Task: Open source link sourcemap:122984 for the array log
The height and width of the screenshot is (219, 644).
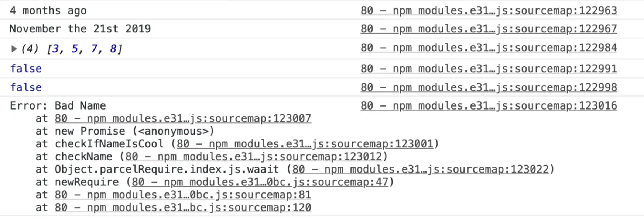Action: click(489, 48)
